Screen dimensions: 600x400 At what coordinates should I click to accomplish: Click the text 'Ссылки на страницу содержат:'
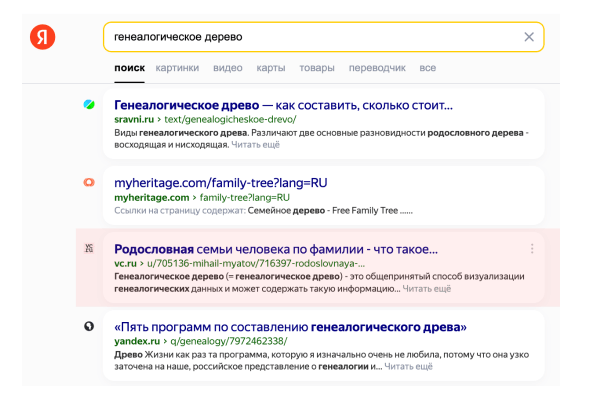pos(180,211)
